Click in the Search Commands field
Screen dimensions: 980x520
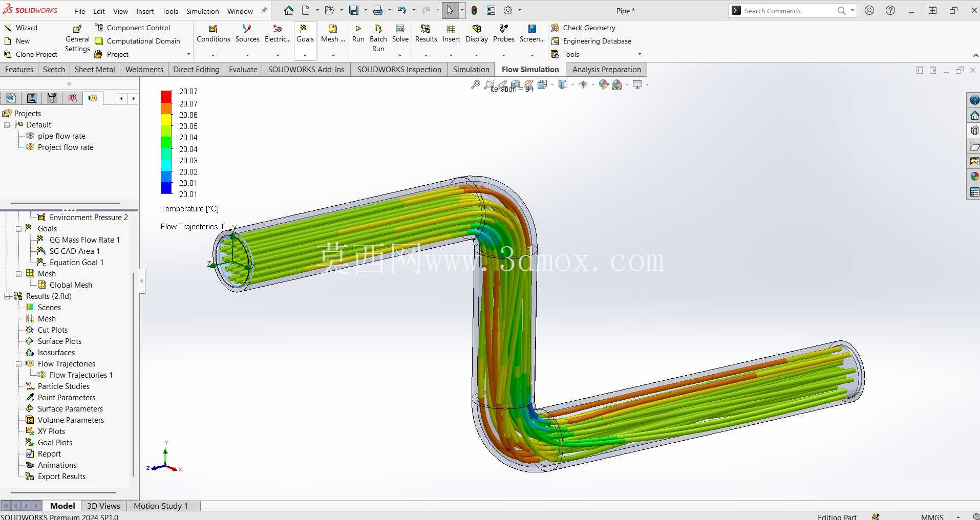[789, 11]
